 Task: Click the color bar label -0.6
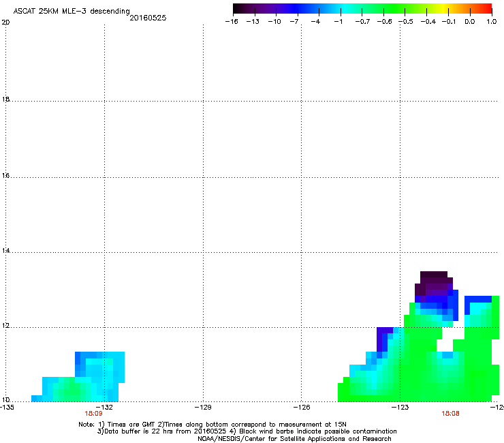click(x=384, y=22)
